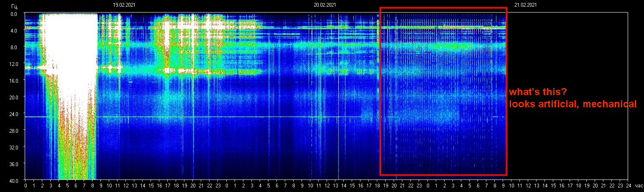
Task: Click the 20.02.2021 date label
Action: [x=325, y=5]
